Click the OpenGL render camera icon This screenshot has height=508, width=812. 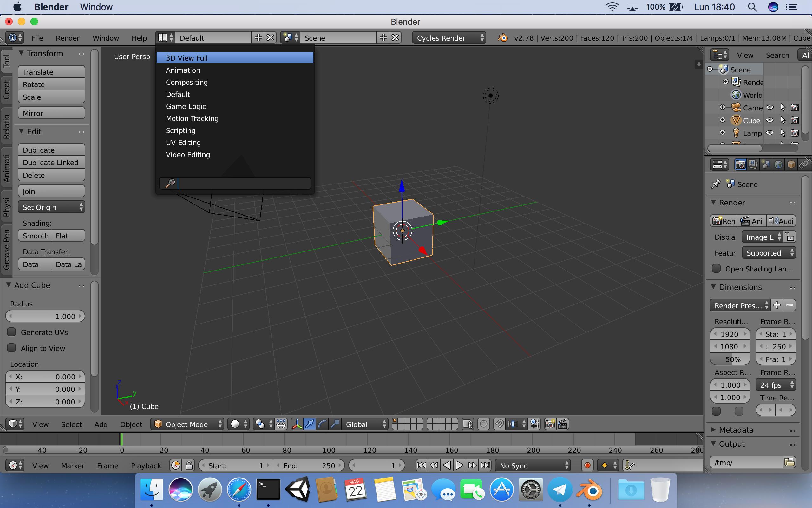[x=550, y=424]
